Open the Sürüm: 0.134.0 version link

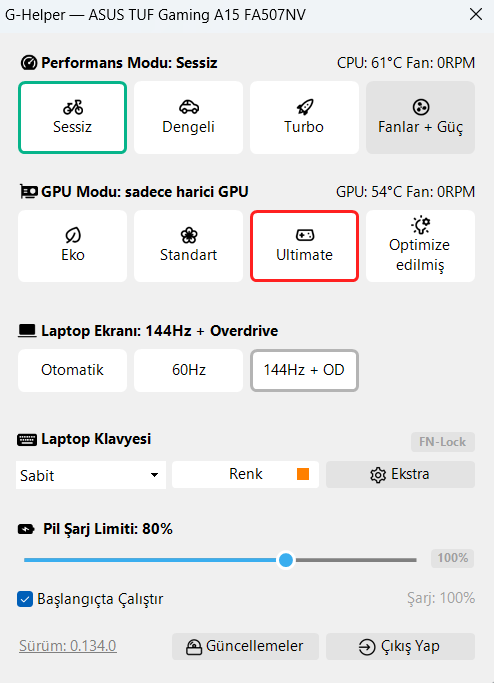[x=68, y=646]
